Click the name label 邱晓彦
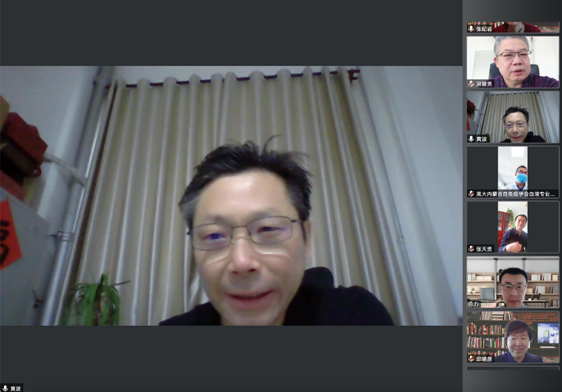 coord(484,359)
